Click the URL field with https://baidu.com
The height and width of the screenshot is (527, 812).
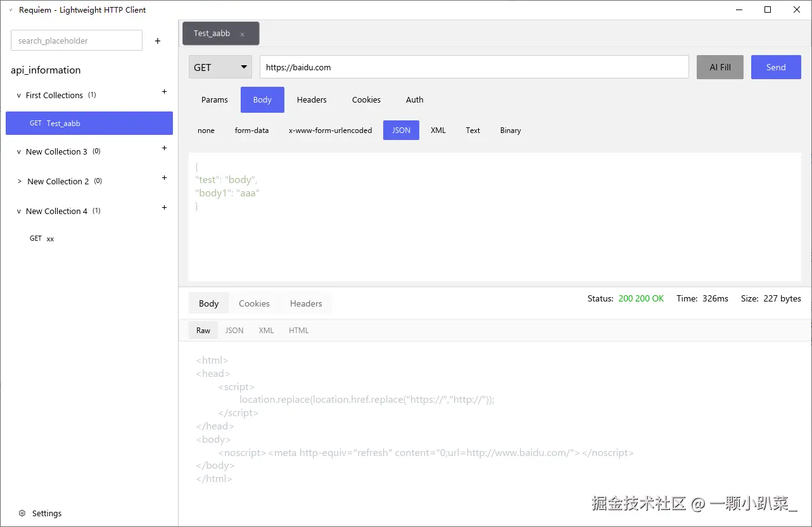pos(474,67)
